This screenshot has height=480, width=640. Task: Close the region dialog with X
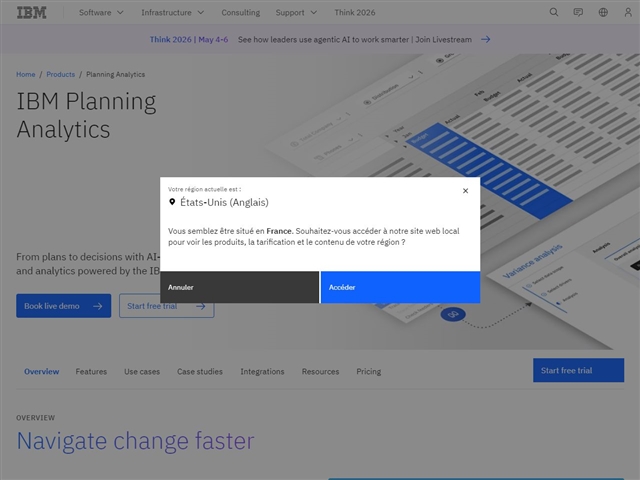click(465, 191)
